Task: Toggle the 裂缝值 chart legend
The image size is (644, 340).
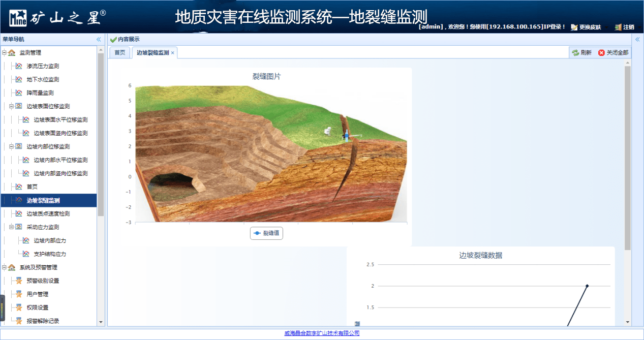Action: 266,233
